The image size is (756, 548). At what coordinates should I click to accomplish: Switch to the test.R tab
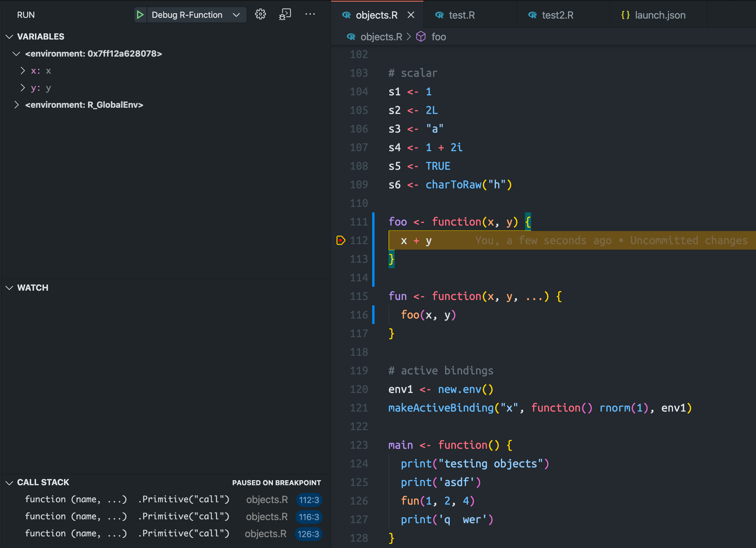[x=461, y=15]
